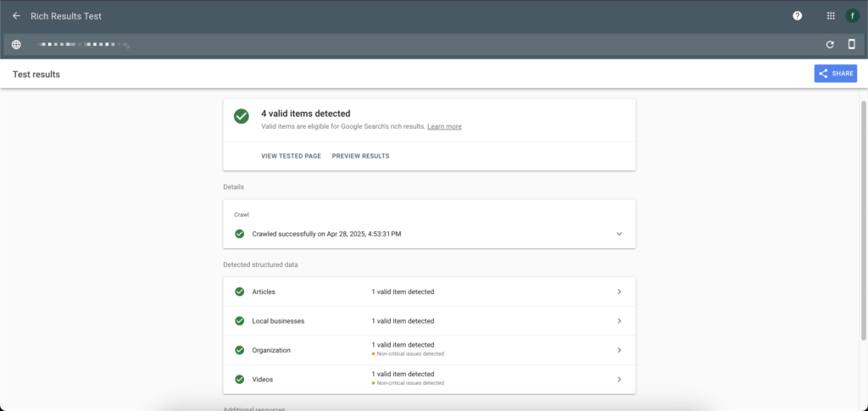Click the page vertical scrollbar
This screenshot has height=411, width=868.
(x=864, y=221)
